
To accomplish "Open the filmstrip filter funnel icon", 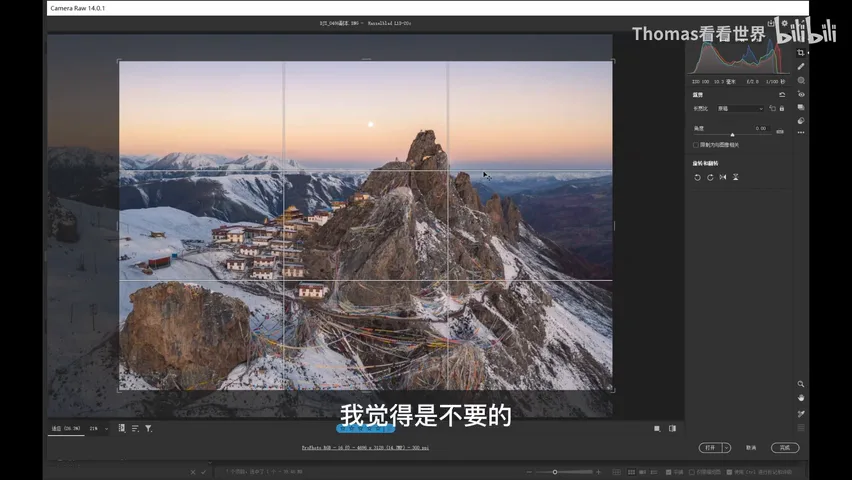I will coord(148,428).
